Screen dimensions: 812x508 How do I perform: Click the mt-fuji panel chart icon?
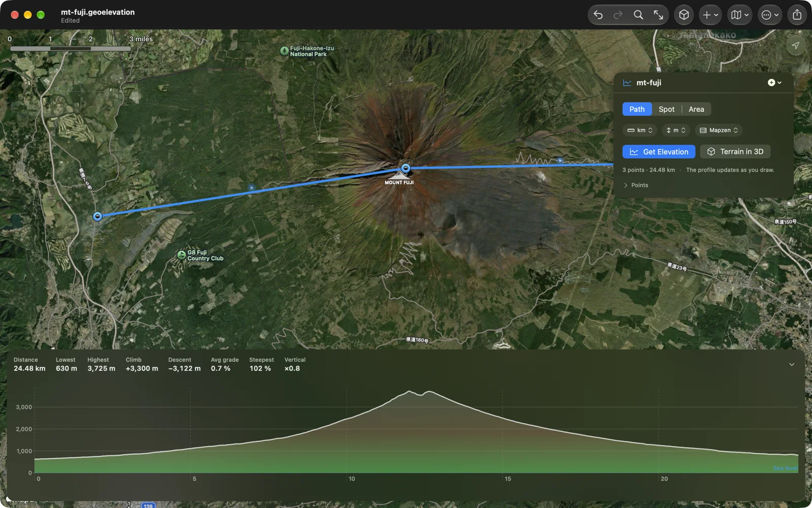(x=627, y=83)
